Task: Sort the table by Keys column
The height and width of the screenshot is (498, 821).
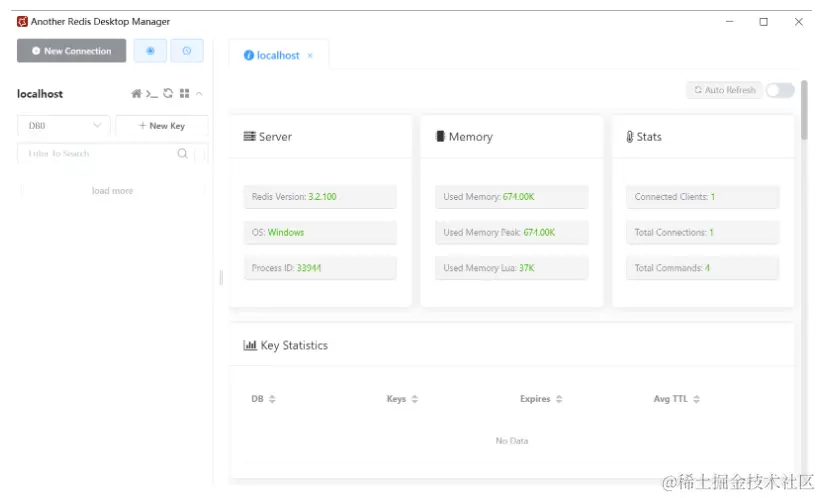Action: tap(415, 399)
